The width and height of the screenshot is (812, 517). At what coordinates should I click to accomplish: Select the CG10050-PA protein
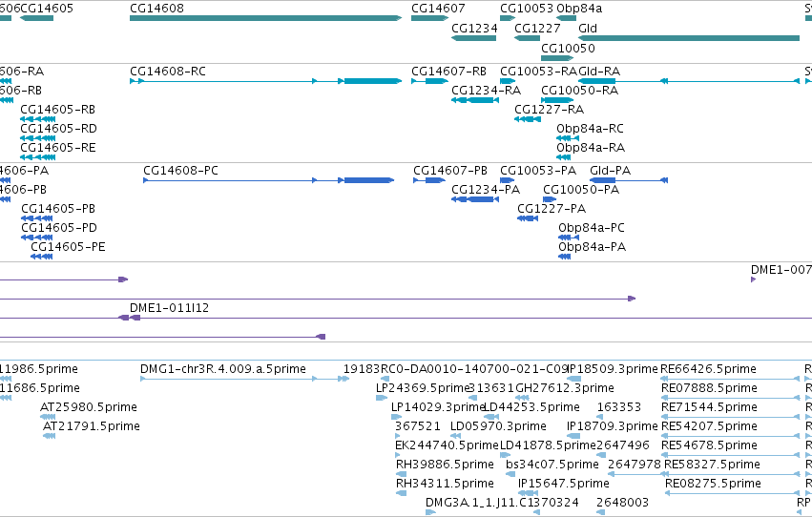click(550, 199)
